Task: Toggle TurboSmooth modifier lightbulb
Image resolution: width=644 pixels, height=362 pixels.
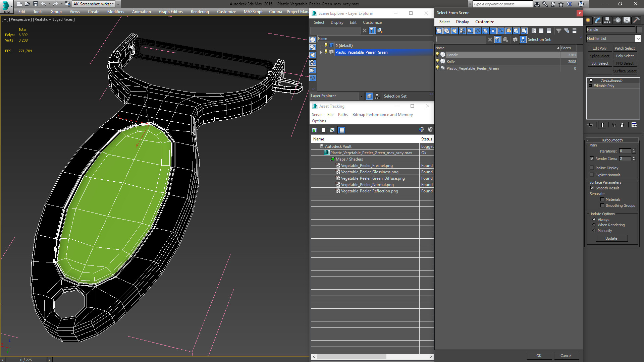Action: click(x=591, y=80)
